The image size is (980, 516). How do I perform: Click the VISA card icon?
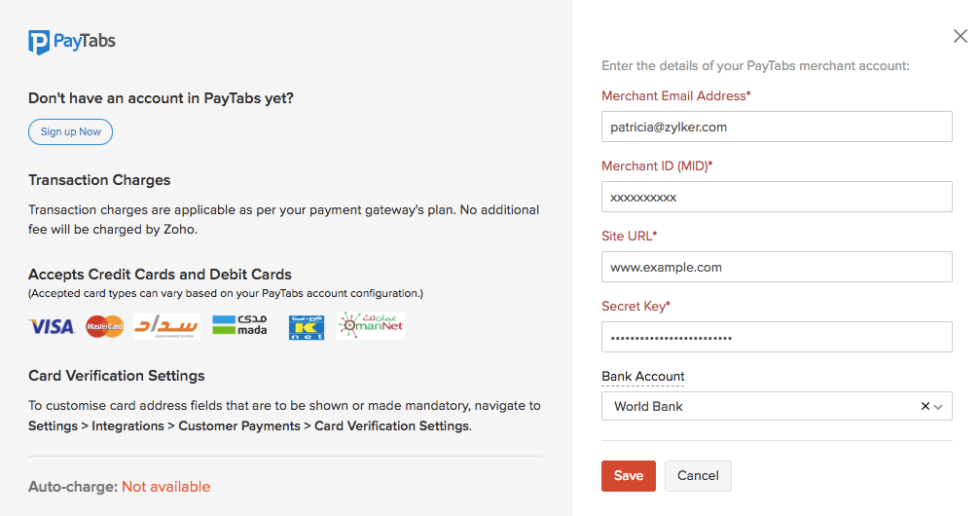click(x=52, y=326)
